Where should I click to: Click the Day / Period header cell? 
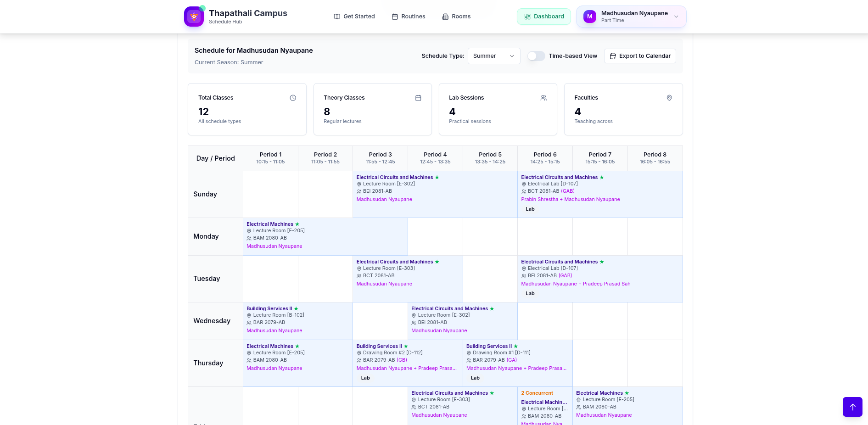pos(216,158)
